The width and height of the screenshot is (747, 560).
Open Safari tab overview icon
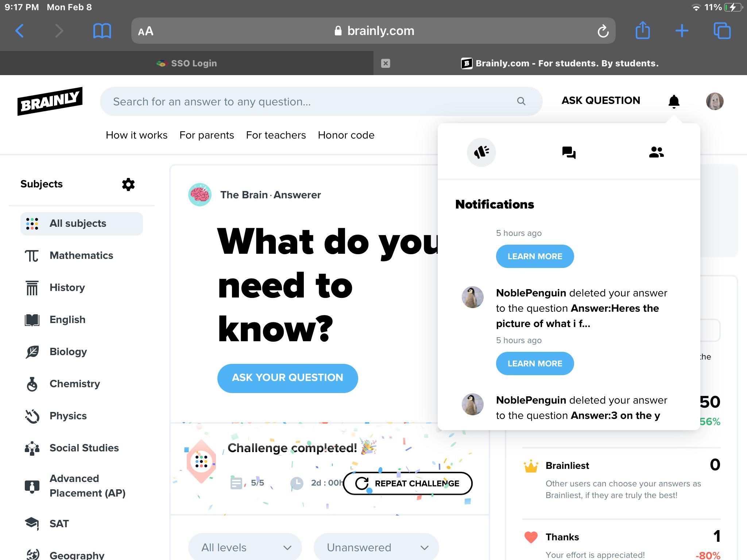pos(722,31)
